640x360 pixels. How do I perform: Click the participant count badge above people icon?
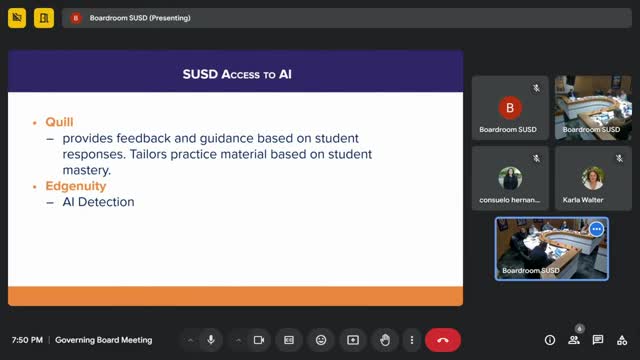click(580, 329)
